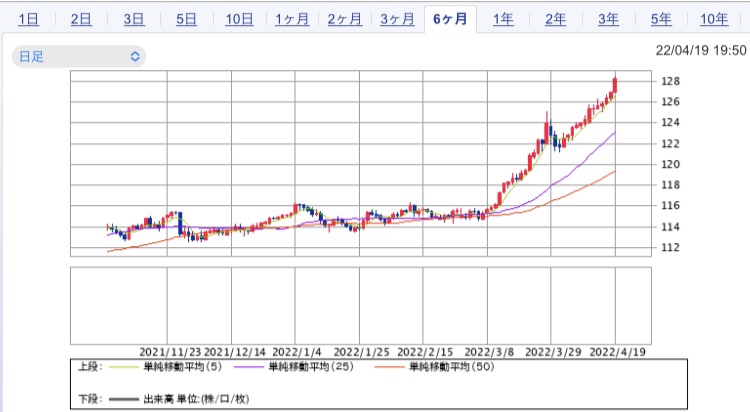Click the active 6ヶ月 tab
The width and height of the screenshot is (750, 412).
tap(450, 19)
